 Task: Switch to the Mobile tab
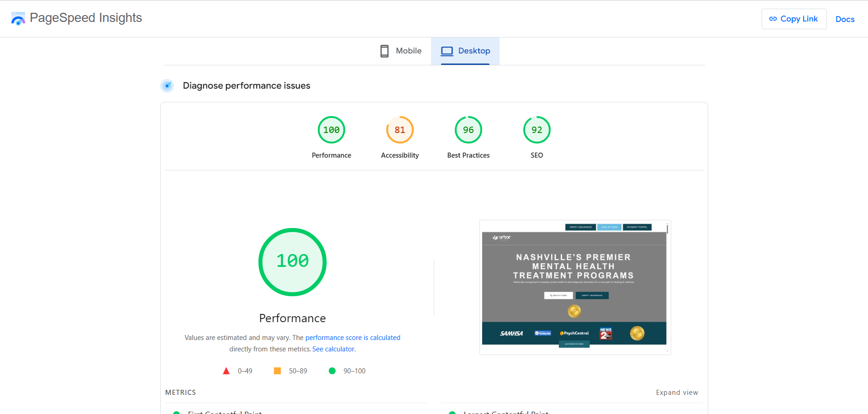pyautogui.click(x=401, y=51)
